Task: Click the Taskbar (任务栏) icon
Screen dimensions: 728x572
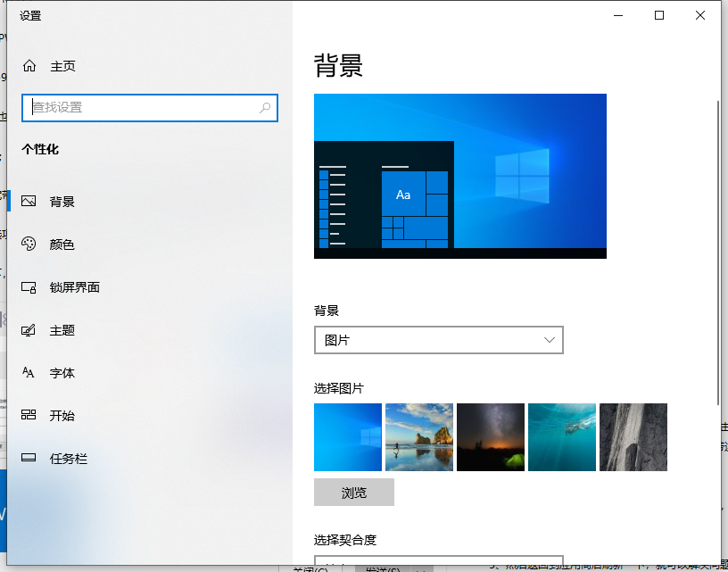Action: point(29,459)
